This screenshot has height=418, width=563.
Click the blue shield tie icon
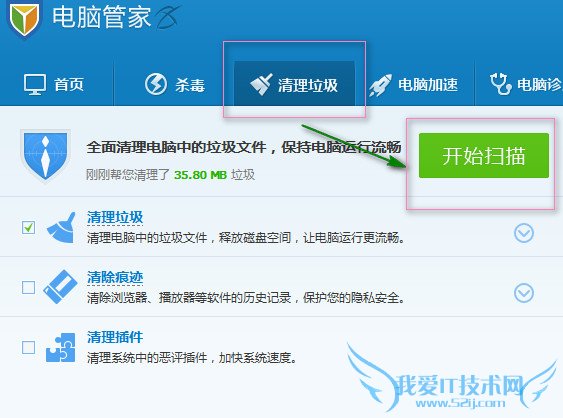click(x=45, y=156)
